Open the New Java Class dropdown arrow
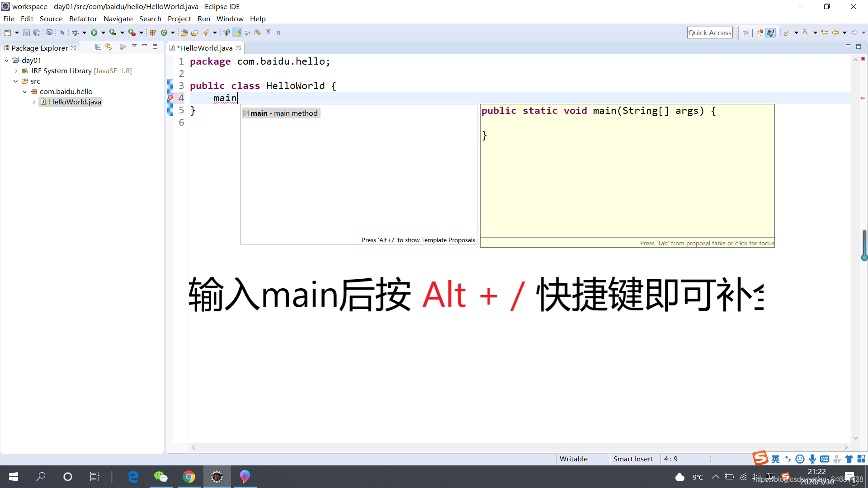Image resolution: width=868 pixels, height=488 pixels. [173, 33]
